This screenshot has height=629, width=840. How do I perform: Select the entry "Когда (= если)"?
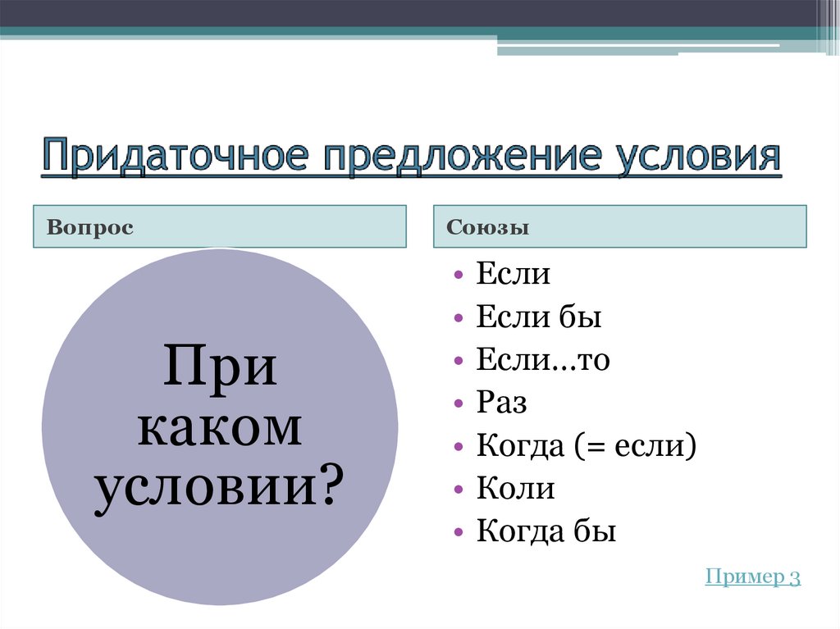click(x=587, y=444)
